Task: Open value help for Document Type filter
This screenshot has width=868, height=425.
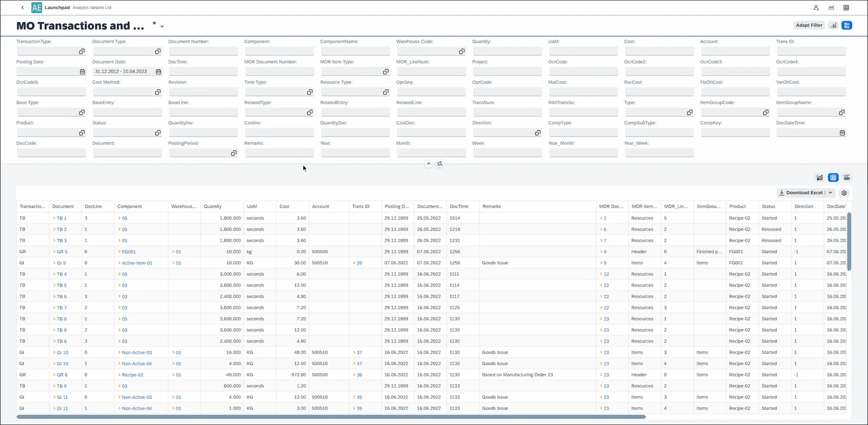Action: coord(158,51)
